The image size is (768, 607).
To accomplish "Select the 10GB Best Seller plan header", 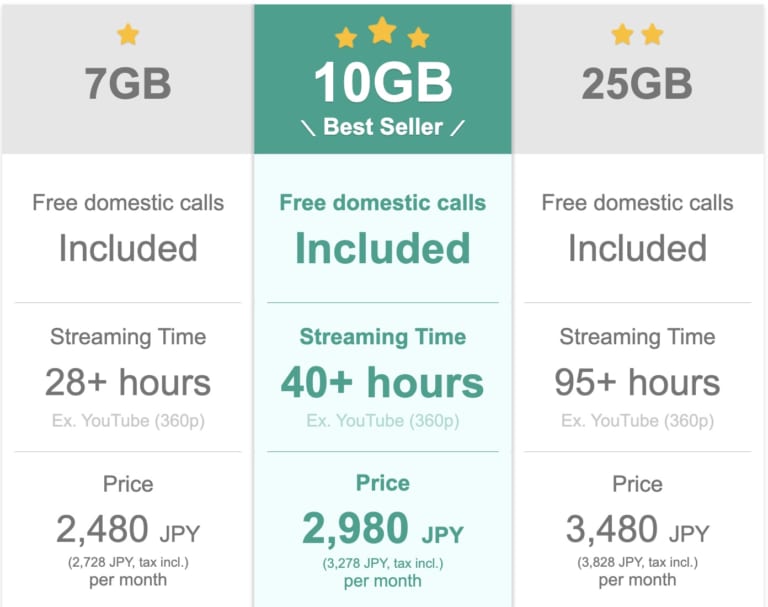I will (383, 84).
